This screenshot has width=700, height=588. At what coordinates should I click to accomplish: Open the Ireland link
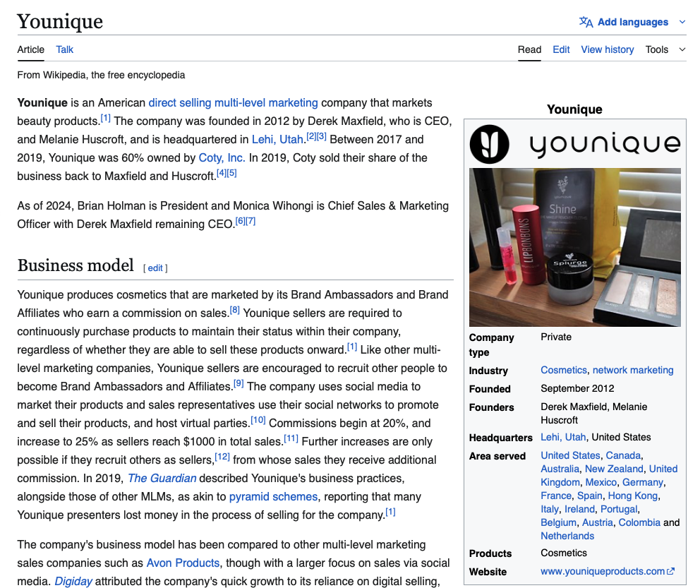click(x=579, y=509)
